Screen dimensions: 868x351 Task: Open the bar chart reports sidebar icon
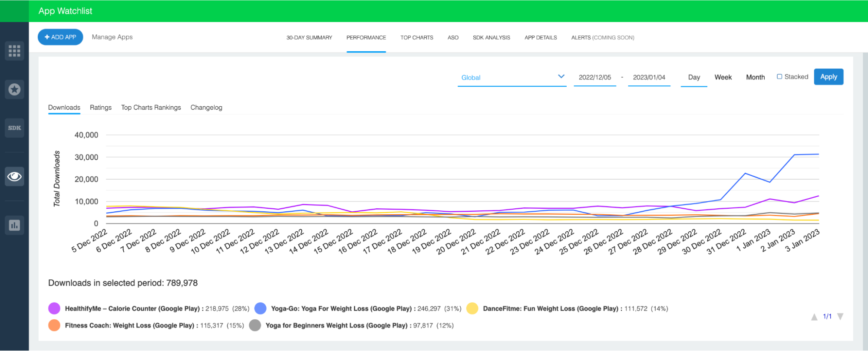14,225
